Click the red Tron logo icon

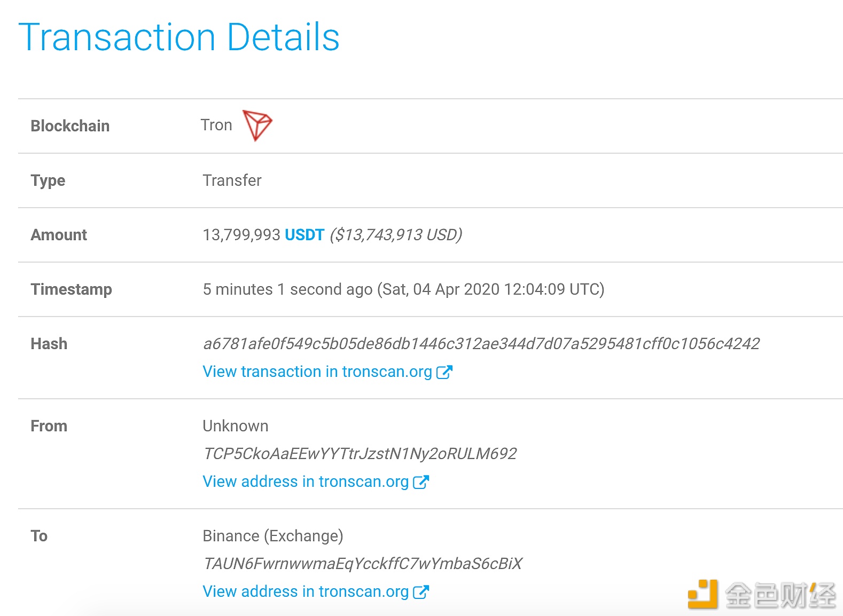[x=257, y=125]
